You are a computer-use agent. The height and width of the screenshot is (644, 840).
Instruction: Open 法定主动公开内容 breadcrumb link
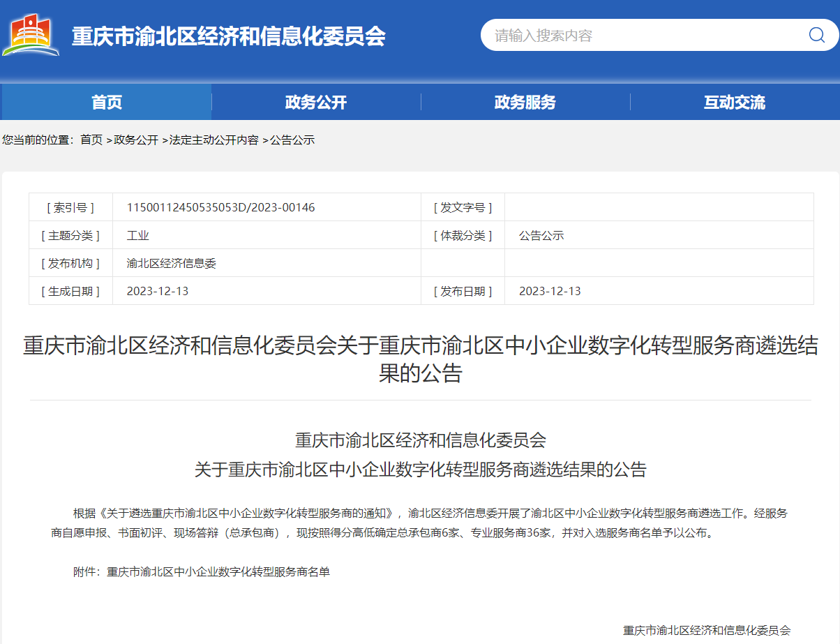214,140
